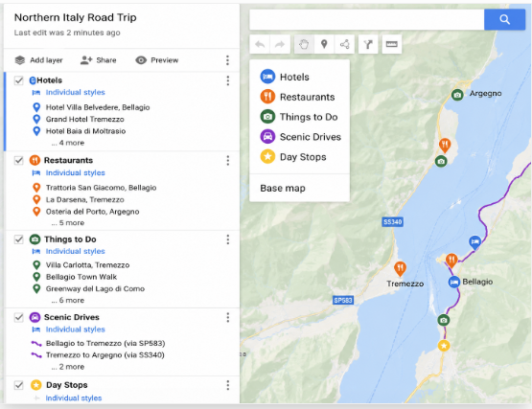The height and width of the screenshot is (409, 532).
Task: Open Restaurants layer options menu
Action: (x=228, y=160)
